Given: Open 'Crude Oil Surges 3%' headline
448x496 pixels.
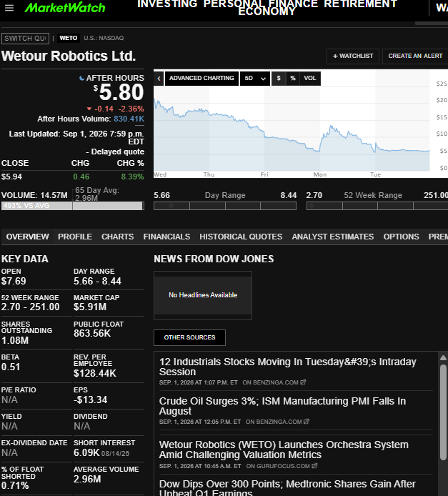Looking at the screenshot, I should 282,406.
